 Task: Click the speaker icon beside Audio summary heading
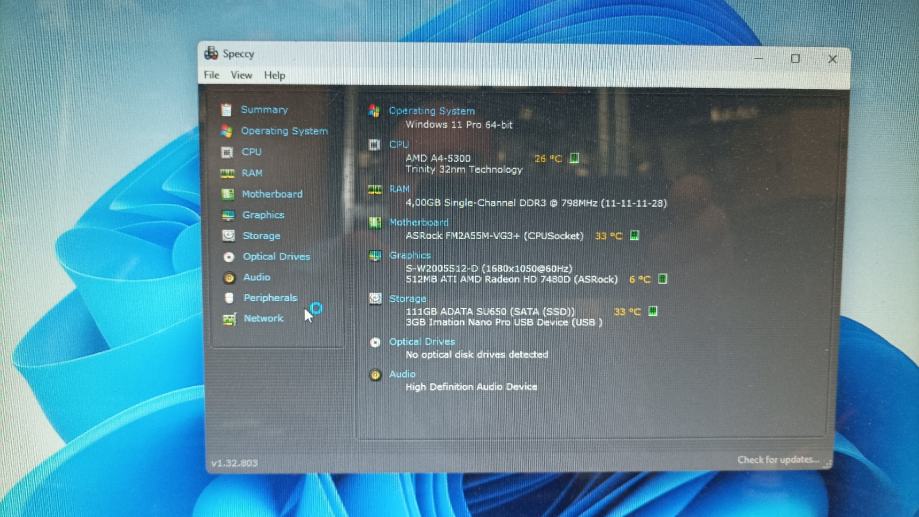pyautogui.click(x=375, y=375)
